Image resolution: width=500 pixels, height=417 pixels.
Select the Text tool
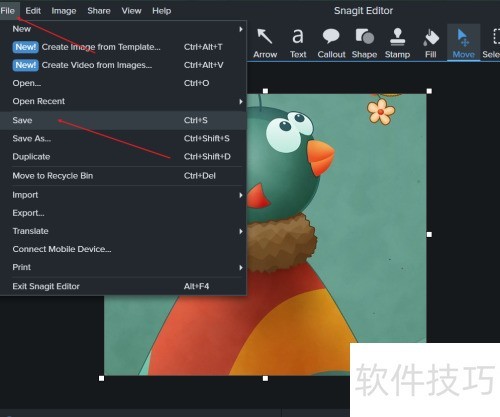point(298,43)
